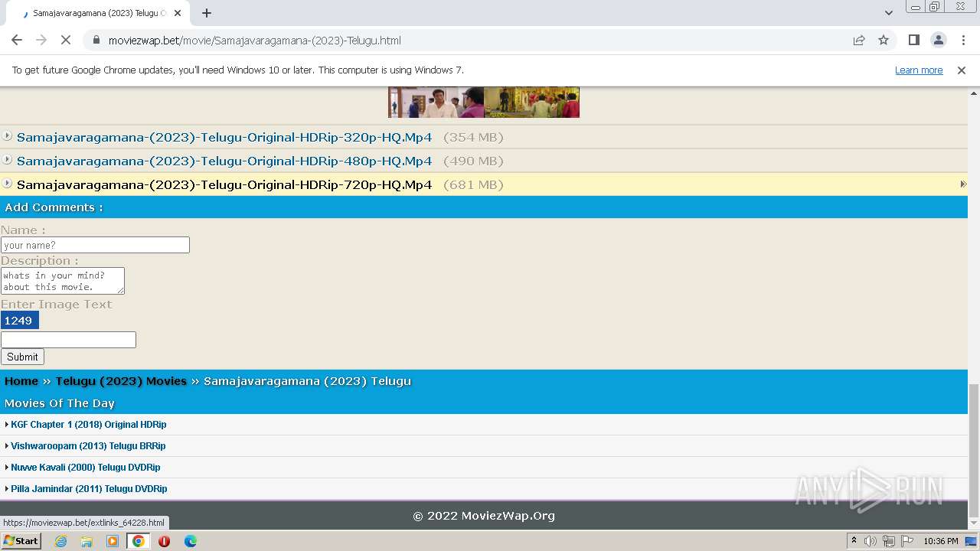Open media player taskbar icon

tap(113, 541)
